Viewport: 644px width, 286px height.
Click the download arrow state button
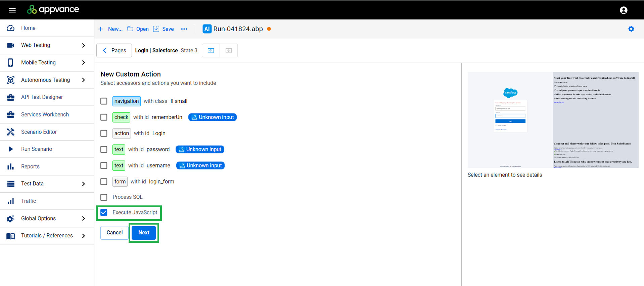tap(229, 50)
